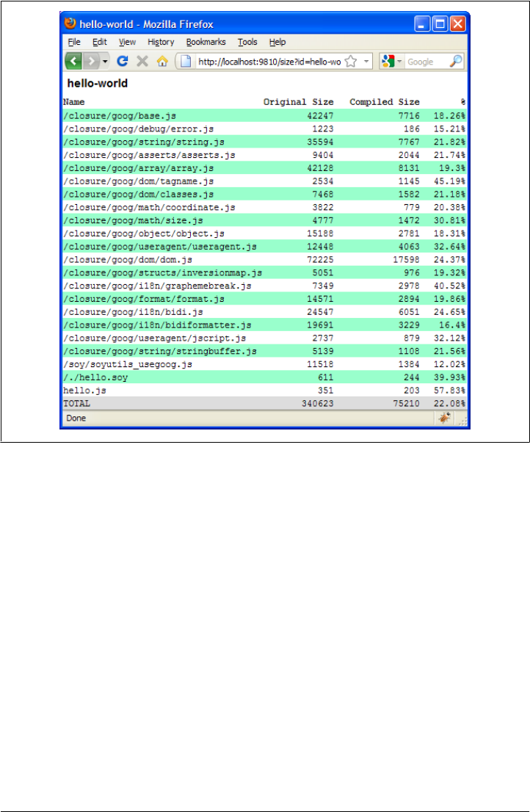Open the History menu
Viewport: 530px width, 812px height.
161,42
